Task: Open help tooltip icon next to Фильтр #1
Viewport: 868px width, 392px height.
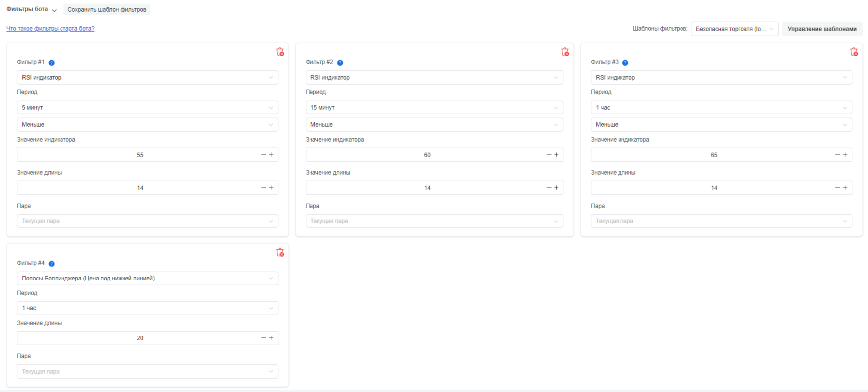Action: click(x=52, y=63)
